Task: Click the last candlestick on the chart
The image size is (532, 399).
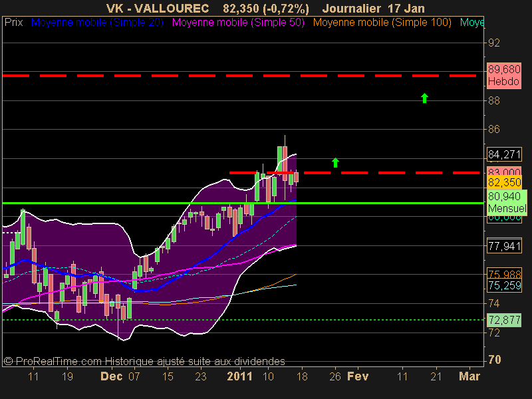Action: (296, 178)
